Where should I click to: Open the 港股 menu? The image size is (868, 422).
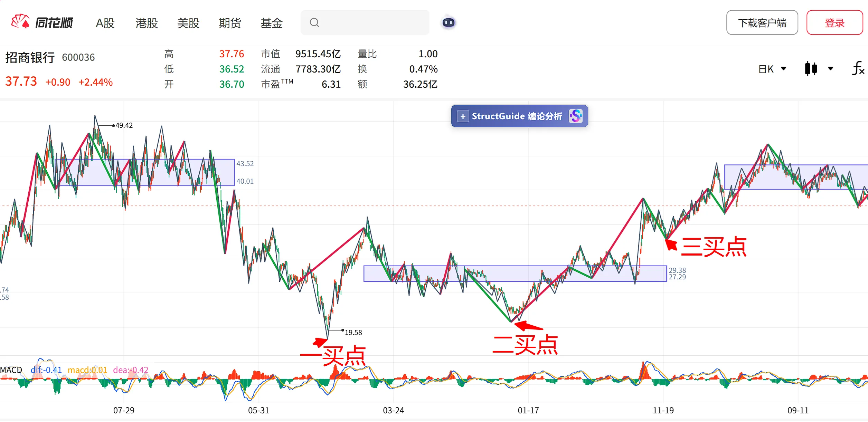147,23
